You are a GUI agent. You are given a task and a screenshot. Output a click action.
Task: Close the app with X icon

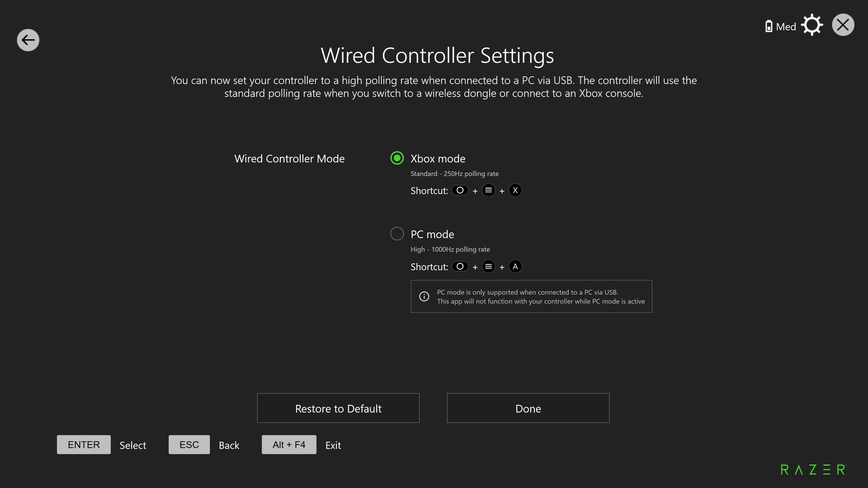coord(843,25)
